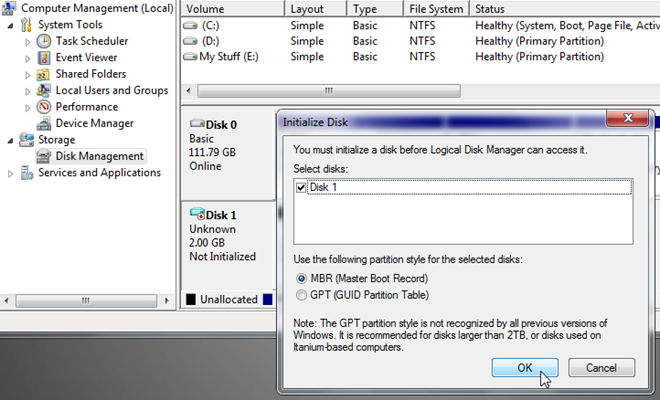Select the Task Scheduler tree item

(x=92, y=41)
